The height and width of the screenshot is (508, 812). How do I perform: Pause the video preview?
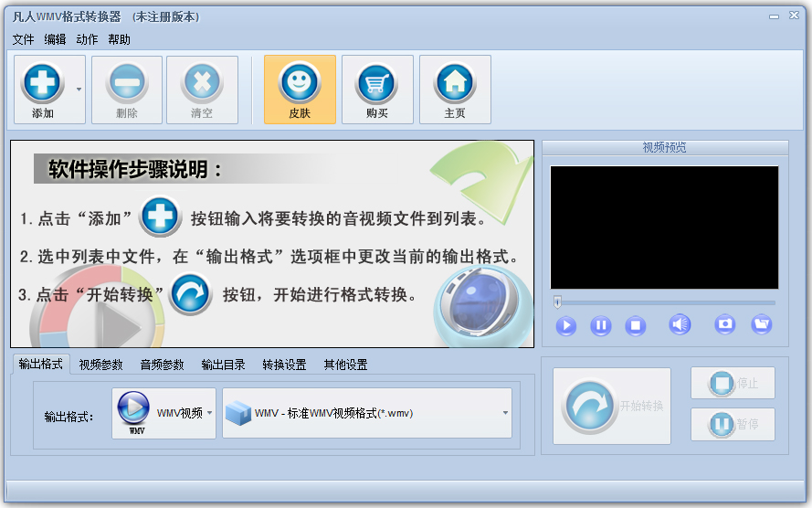[x=601, y=325]
